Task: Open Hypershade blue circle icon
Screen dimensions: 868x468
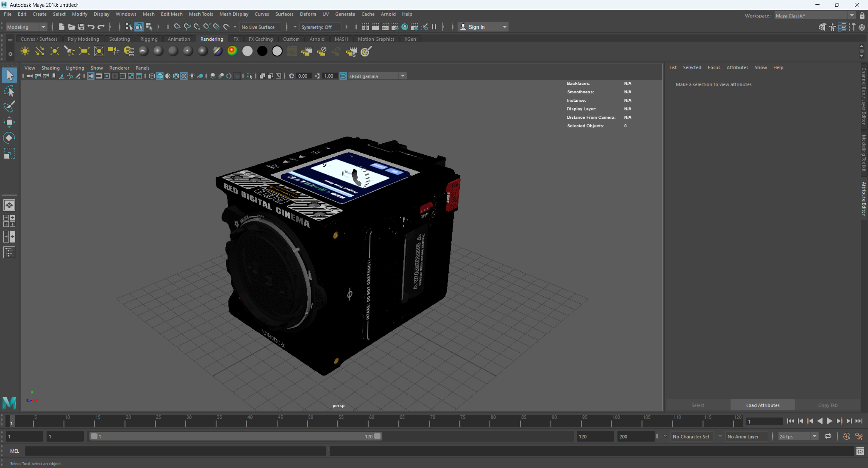Action: click(405, 27)
